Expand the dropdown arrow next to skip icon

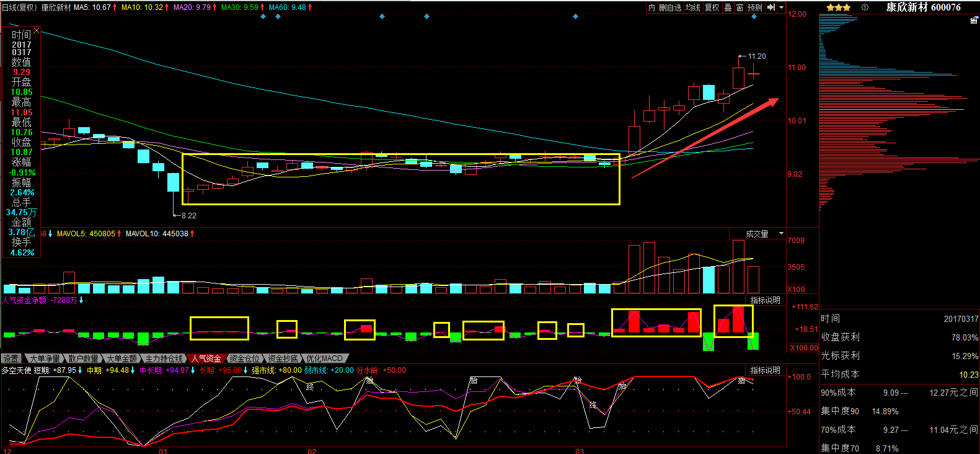(781, 7)
